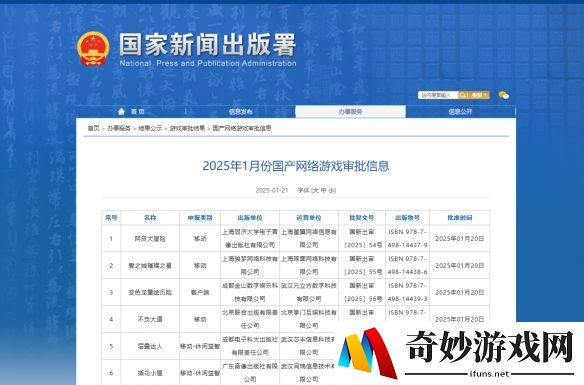Click the 国家新闻出版署 site title

point(207,45)
